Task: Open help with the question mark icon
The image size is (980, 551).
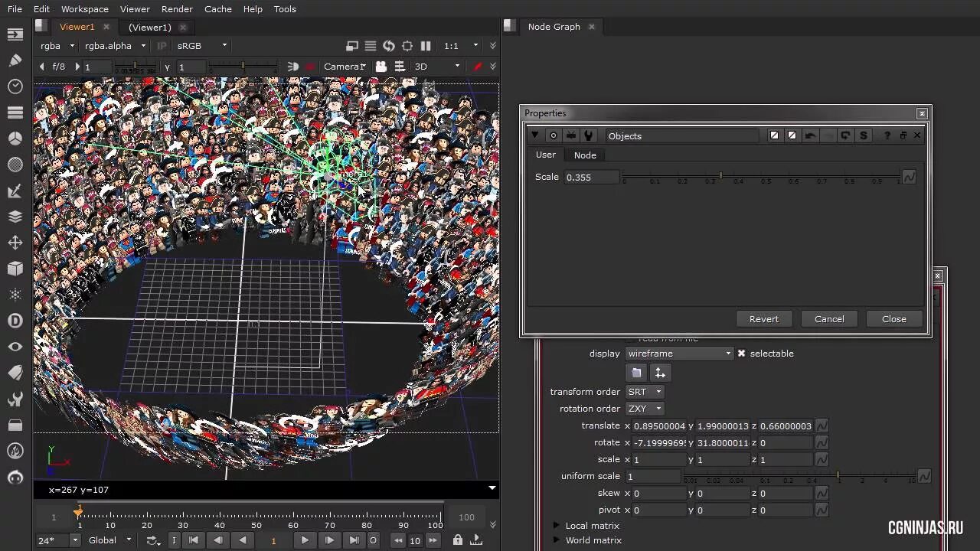Action: (887, 135)
